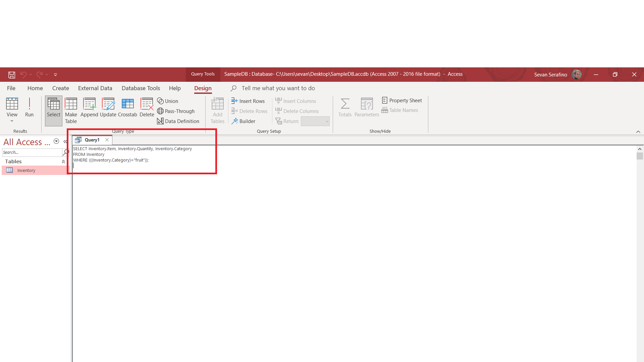644x362 pixels.
Task: Open the File menu
Action: pyautogui.click(x=11, y=88)
